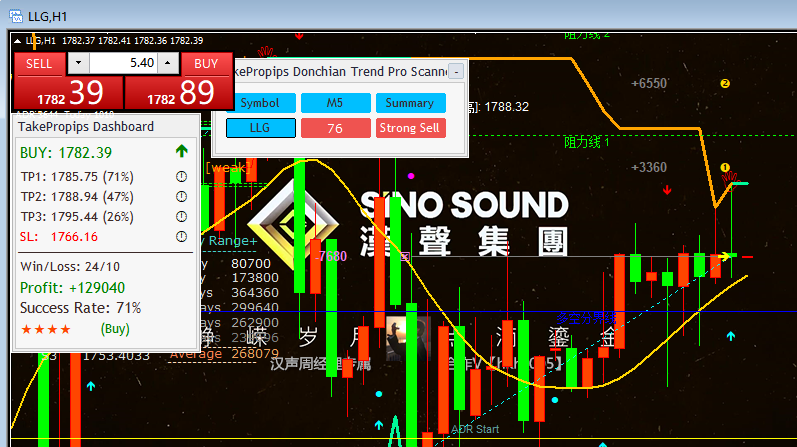Click the 1753.4033 support level text
This screenshot has width=797, height=447.
tap(116, 356)
